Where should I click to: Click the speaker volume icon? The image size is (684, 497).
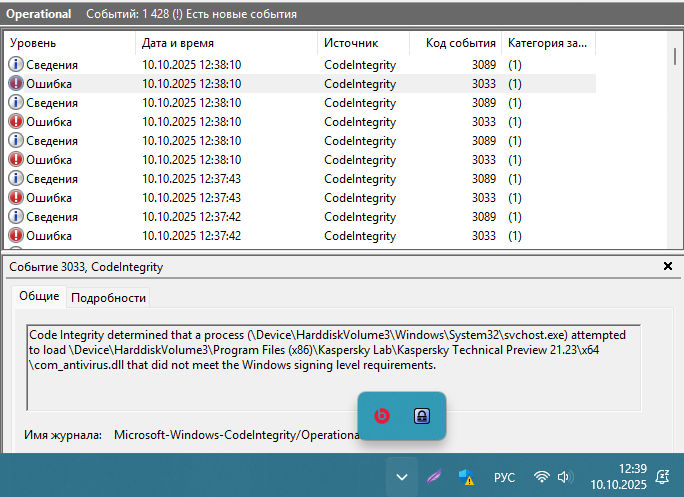point(564,477)
